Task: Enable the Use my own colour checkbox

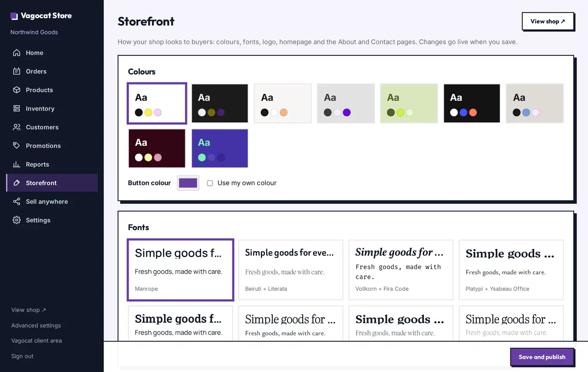Action: pos(210,183)
